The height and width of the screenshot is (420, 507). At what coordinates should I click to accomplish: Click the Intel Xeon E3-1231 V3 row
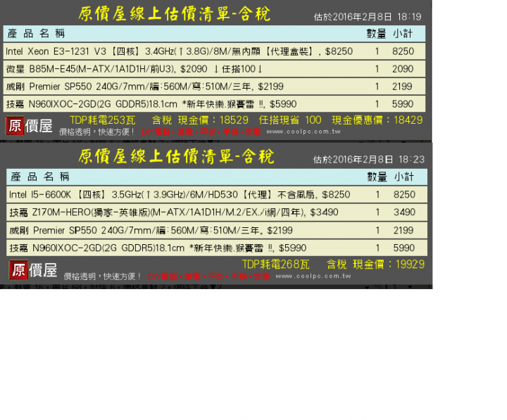click(214, 51)
